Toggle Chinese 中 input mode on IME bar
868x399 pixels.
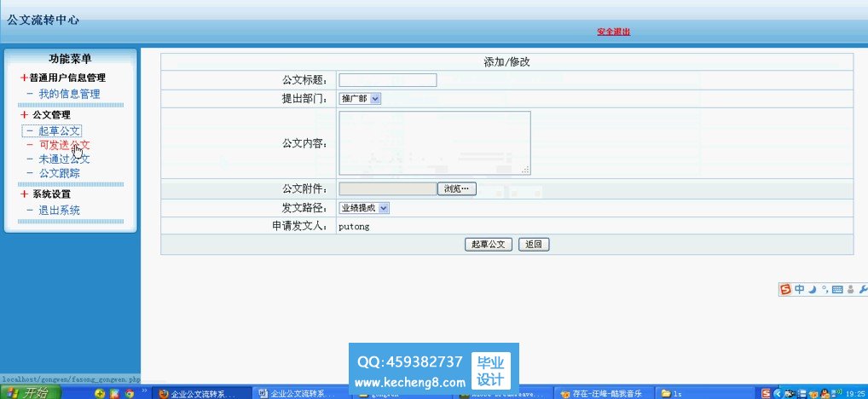click(x=799, y=289)
